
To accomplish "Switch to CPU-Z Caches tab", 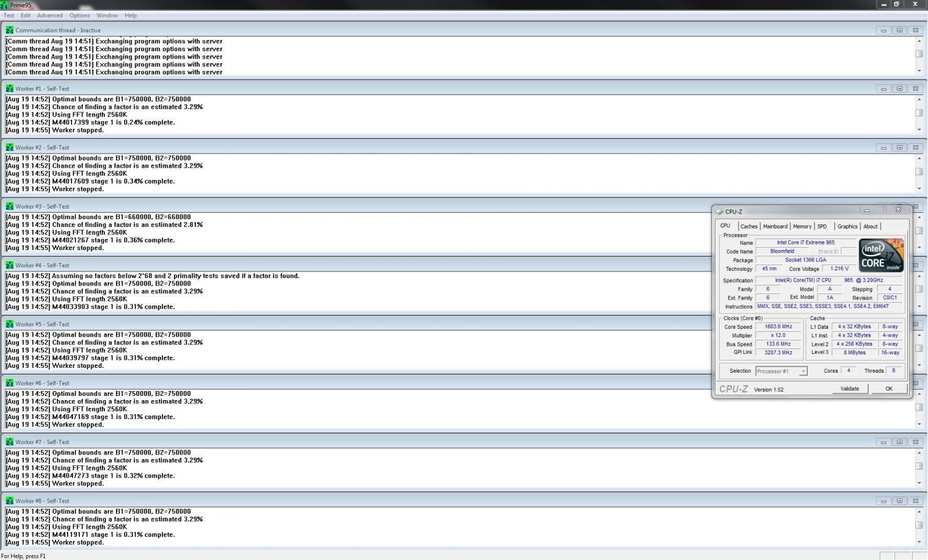I will tap(749, 226).
